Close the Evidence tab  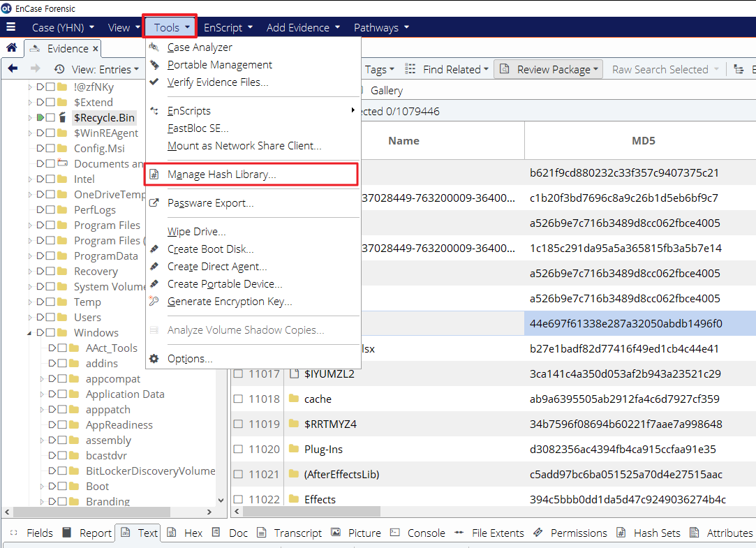96,49
